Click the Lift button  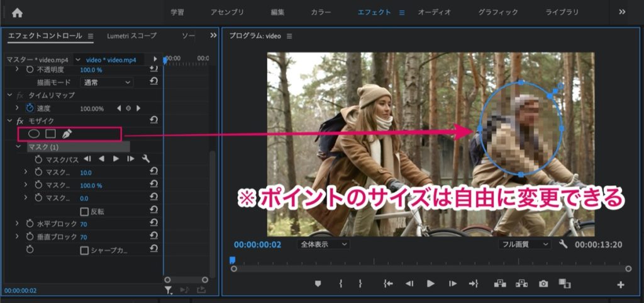tap(499, 283)
